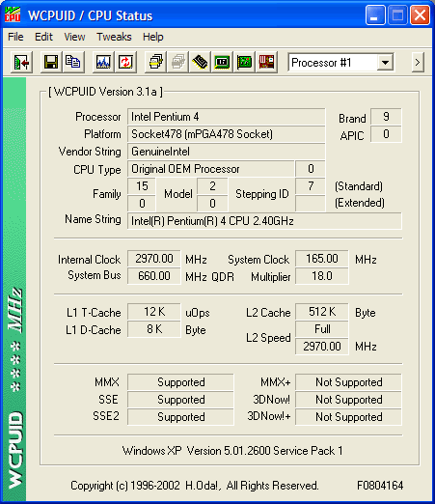This screenshot has width=435, height=504.
Task: Open the View menu
Action: click(x=74, y=37)
